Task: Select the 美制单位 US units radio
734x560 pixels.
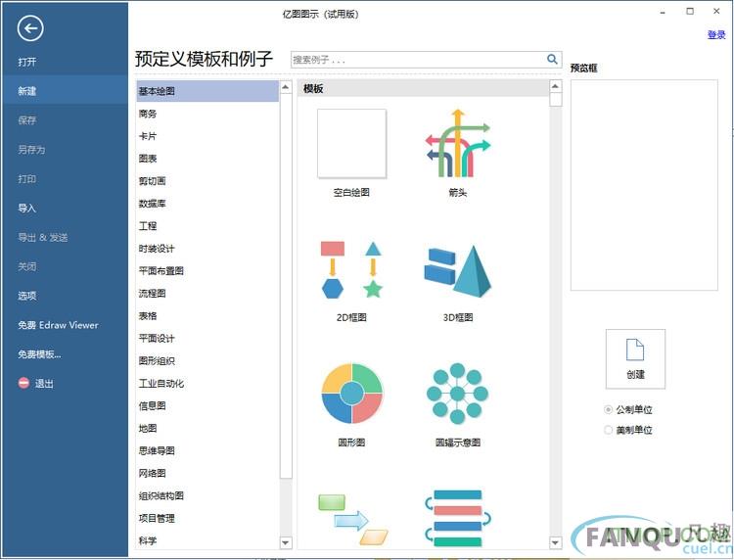Action: 609,430
